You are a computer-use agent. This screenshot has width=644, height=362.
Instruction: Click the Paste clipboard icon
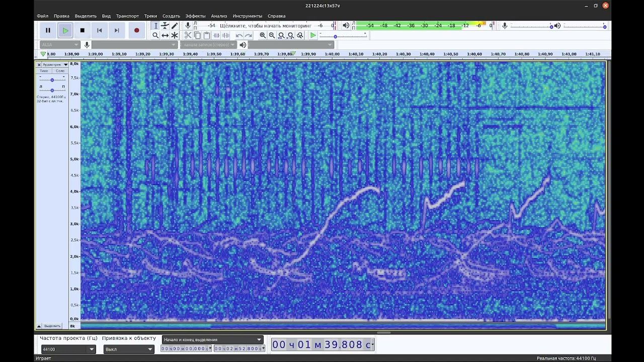[x=207, y=35]
